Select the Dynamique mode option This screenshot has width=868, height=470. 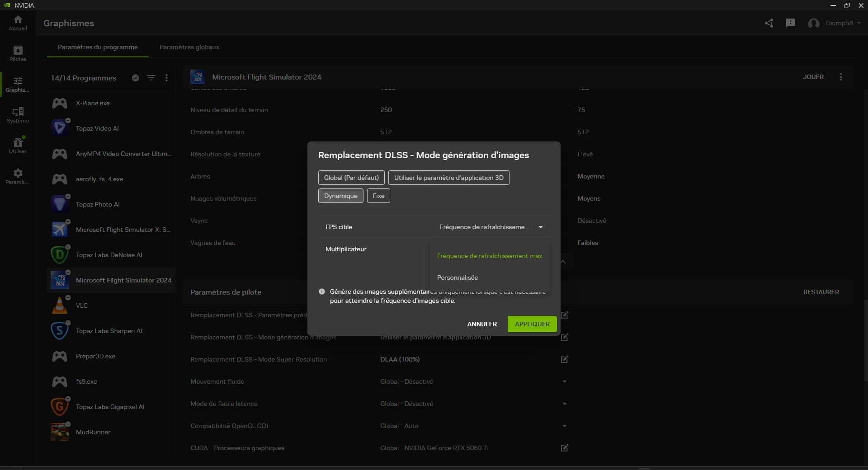tap(340, 196)
